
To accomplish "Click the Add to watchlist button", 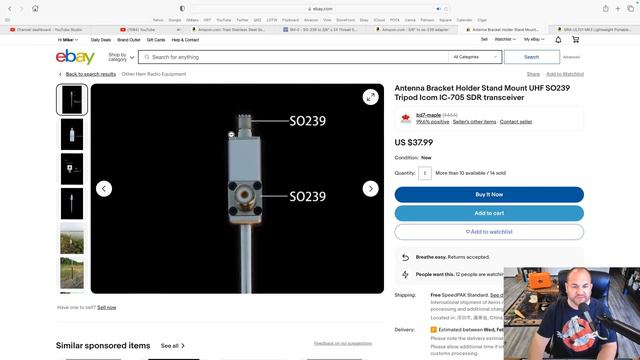I will [x=489, y=232].
